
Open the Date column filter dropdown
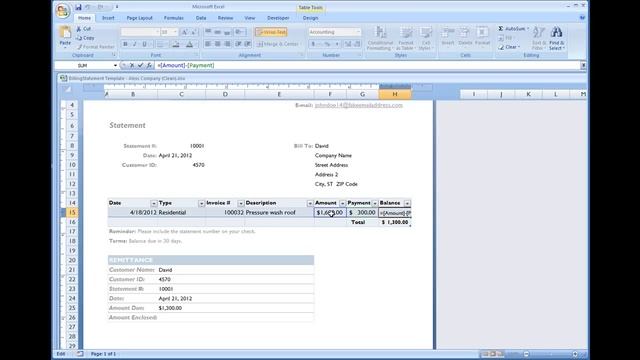[x=153, y=203]
